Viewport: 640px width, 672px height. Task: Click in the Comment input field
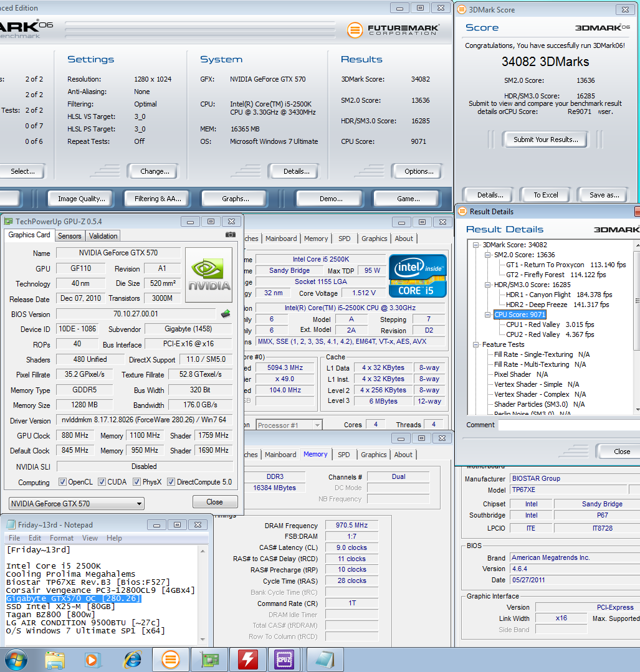pos(569,425)
